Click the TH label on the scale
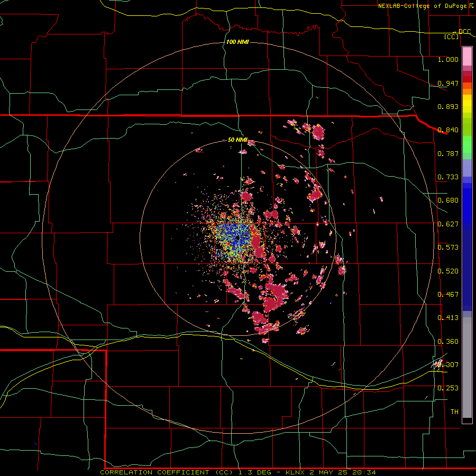Viewport: 476px width, 476px height. (454, 412)
